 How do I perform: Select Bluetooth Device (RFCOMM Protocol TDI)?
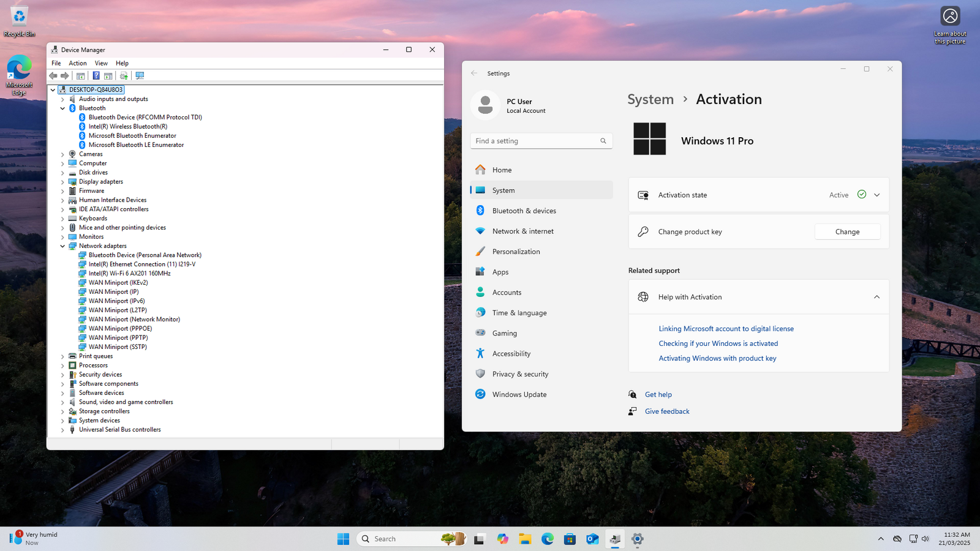[x=145, y=118]
